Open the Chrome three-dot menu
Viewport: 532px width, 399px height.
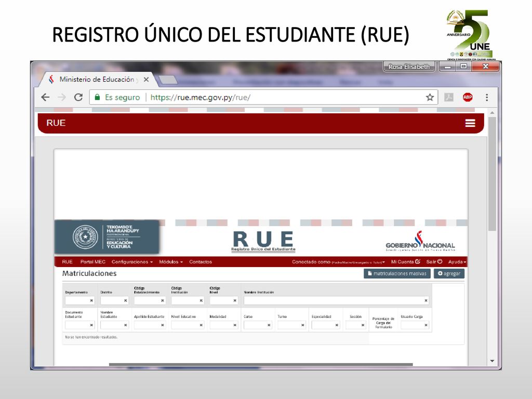(x=486, y=97)
